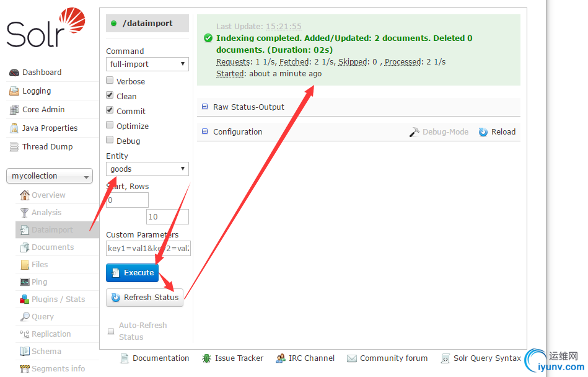Click the Reload link text

504,132
